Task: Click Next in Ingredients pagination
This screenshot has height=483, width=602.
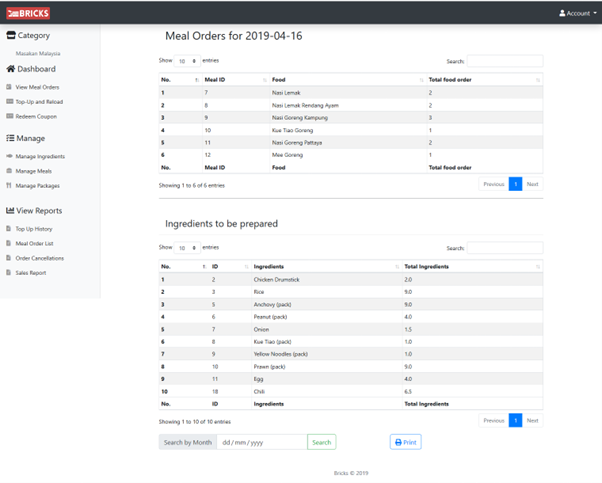Action: tap(533, 420)
